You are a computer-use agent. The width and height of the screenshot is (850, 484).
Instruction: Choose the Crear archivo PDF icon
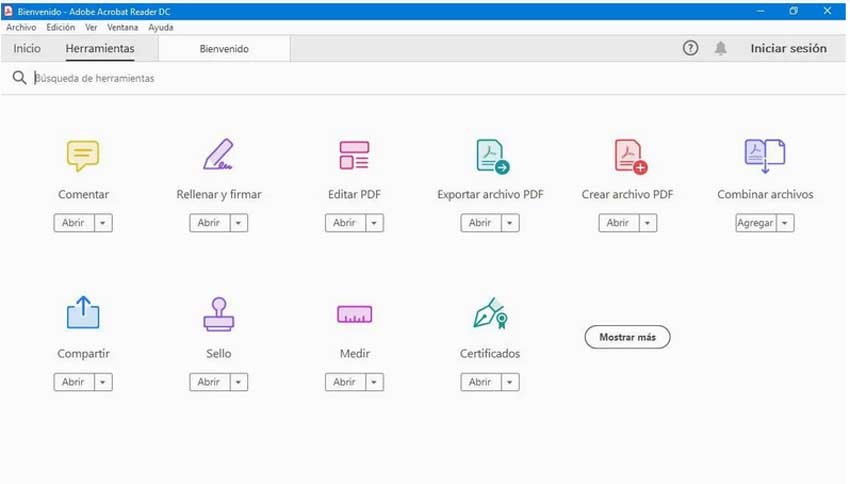tap(630, 156)
